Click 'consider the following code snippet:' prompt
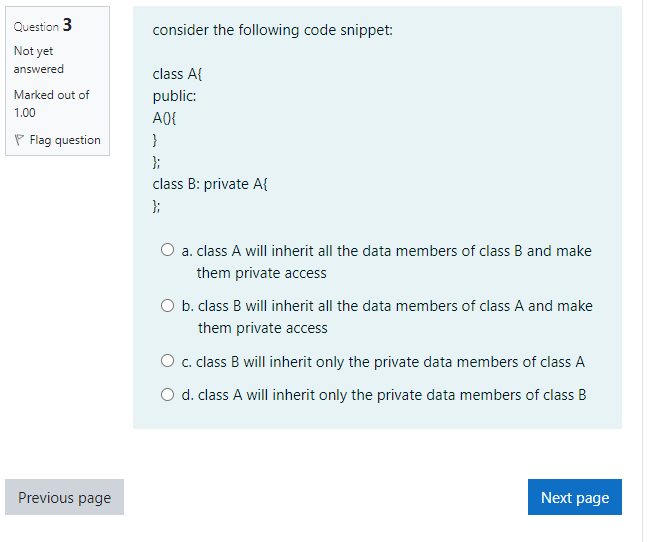Image resolution: width=647 pixels, height=542 pixels. pos(272,30)
